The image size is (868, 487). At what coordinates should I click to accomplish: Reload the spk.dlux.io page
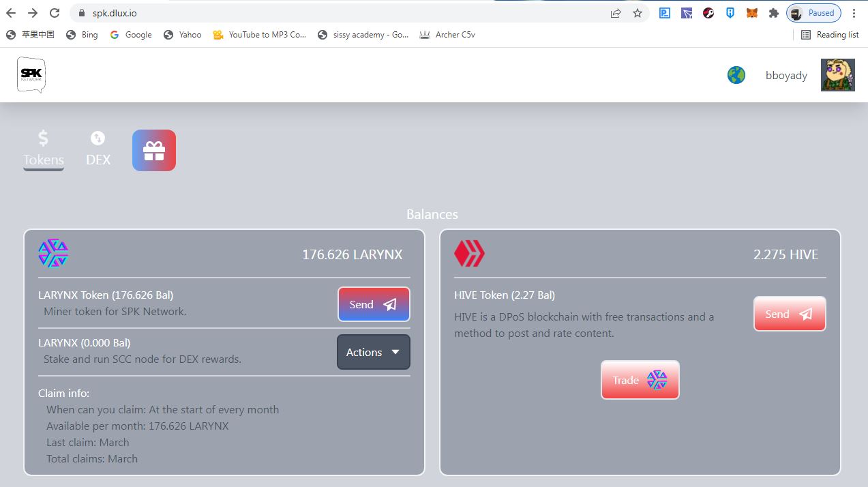[x=55, y=13]
